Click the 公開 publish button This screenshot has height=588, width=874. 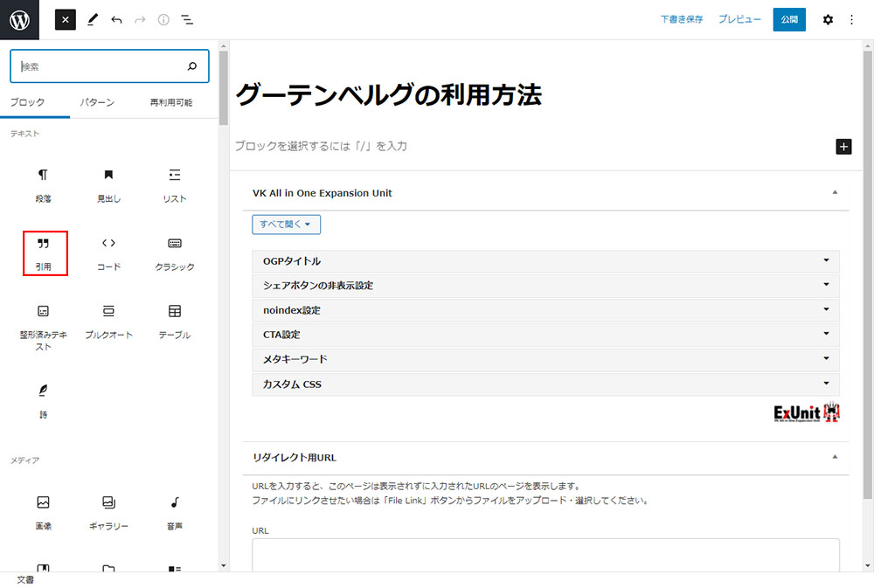(789, 19)
